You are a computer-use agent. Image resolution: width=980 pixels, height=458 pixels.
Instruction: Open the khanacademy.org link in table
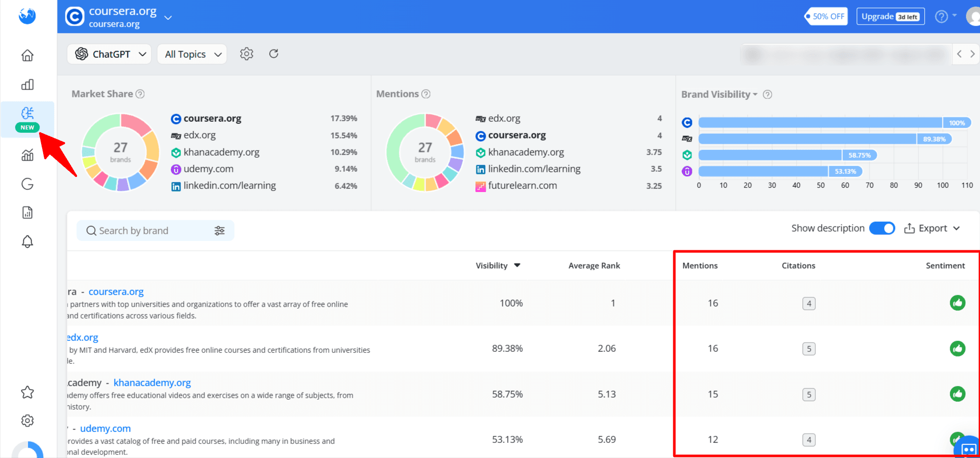pos(152,383)
